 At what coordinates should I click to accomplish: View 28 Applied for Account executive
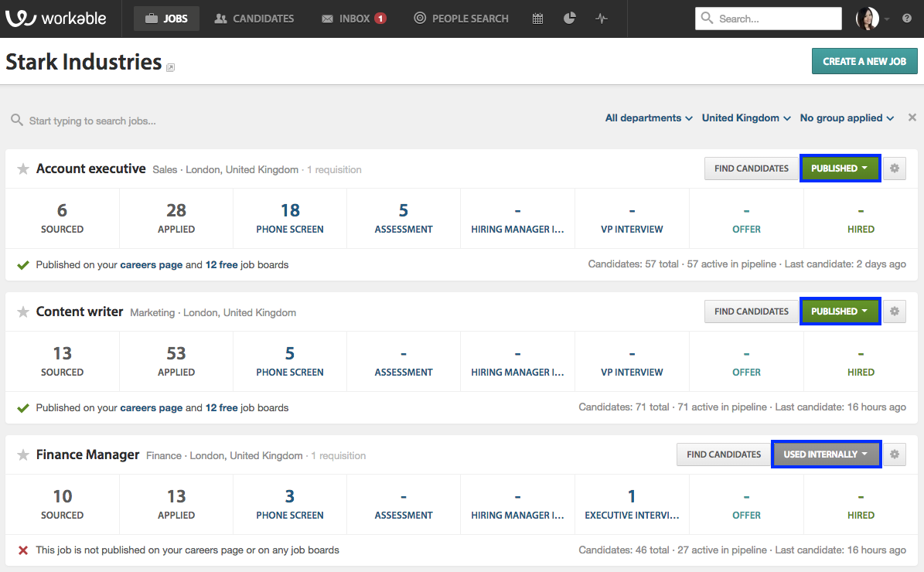(176, 219)
